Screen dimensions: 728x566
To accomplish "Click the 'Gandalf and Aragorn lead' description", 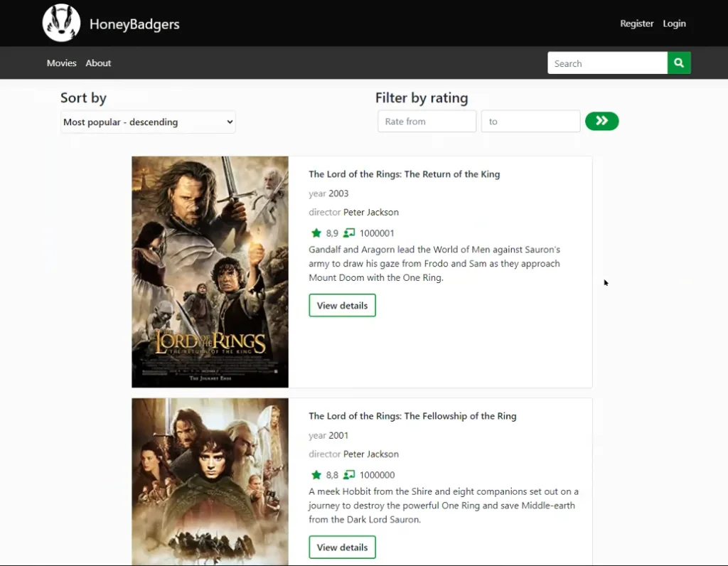I will click(x=434, y=263).
